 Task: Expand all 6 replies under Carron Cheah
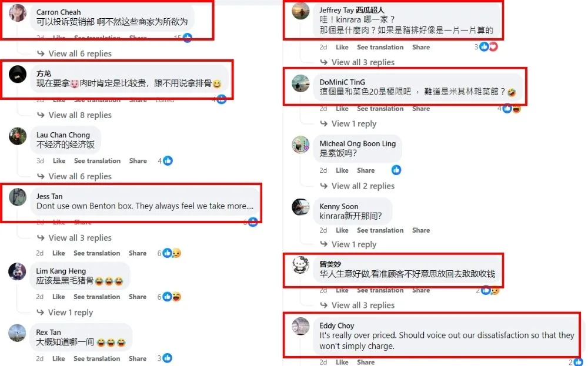74,53
